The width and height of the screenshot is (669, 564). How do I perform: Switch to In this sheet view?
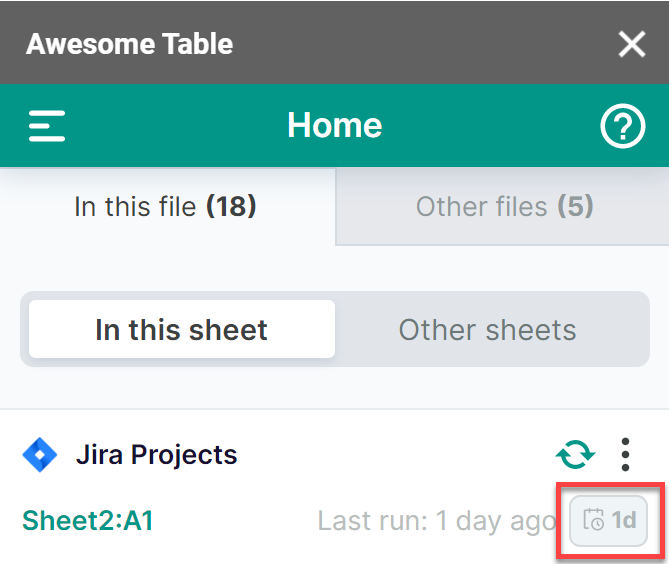coord(181,330)
